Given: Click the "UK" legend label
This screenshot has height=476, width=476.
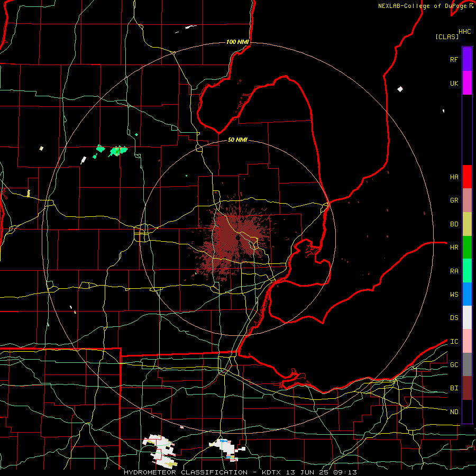Looking at the screenshot, I should pos(454,83).
